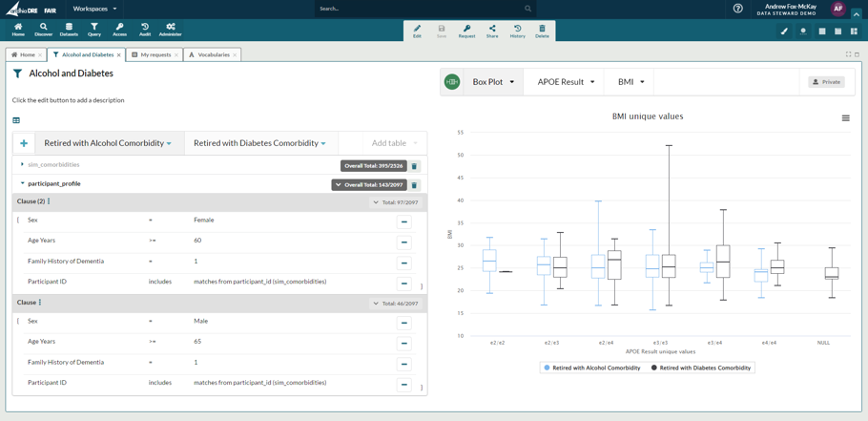Expand the sim_comorbidities table
The image size is (868, 421).
[22, 164]
